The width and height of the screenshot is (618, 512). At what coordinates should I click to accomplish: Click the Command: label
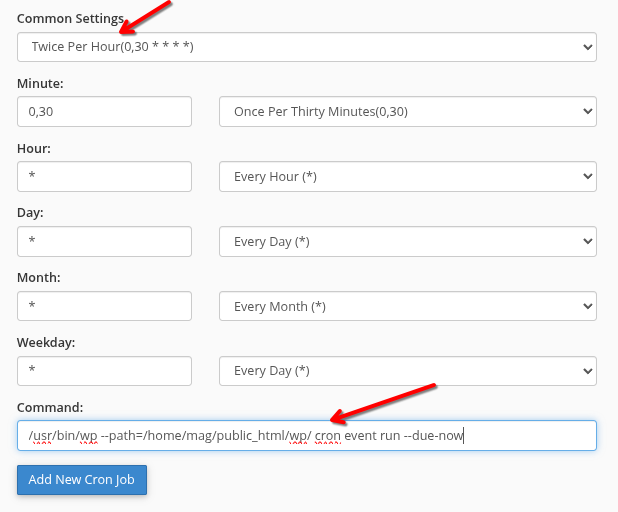pyautogui.click(x=50, y=408)
